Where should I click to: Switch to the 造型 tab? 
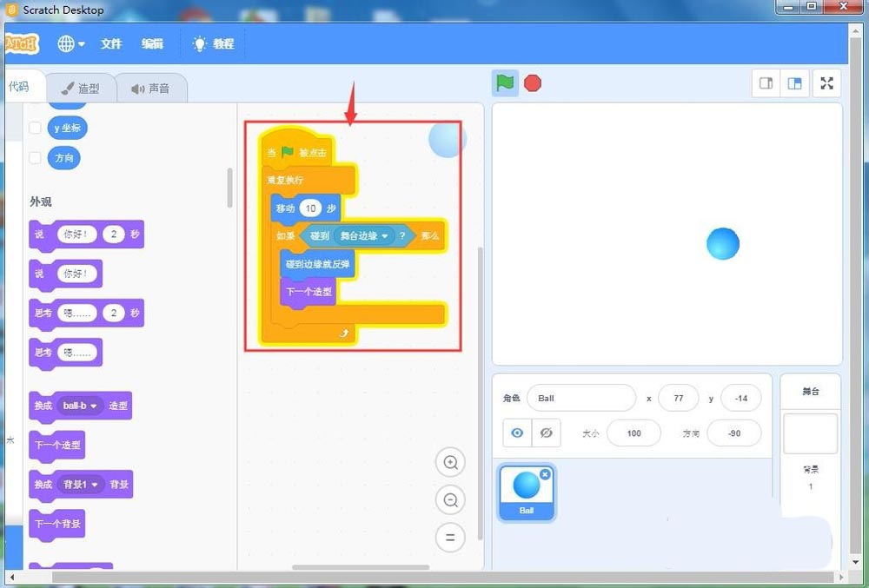pos(80,89)
